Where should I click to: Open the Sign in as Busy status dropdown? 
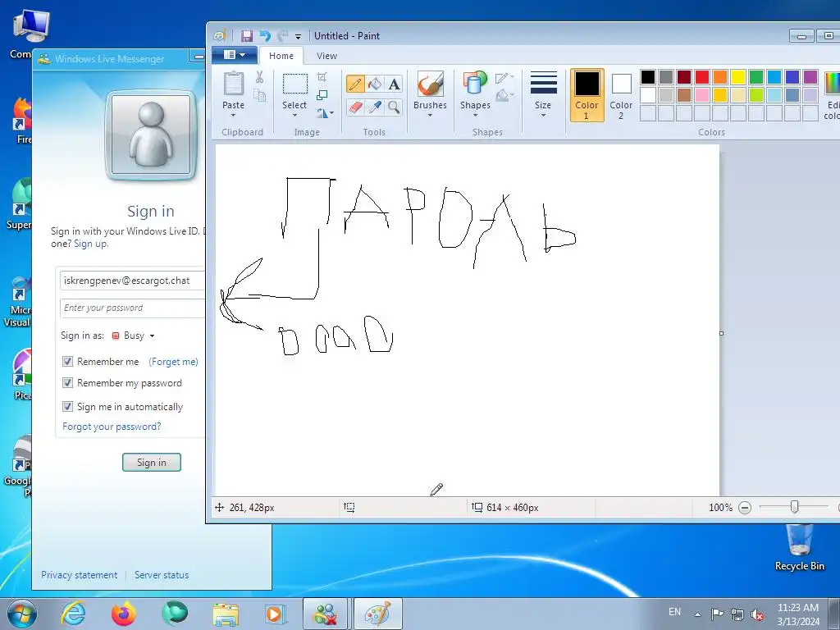pyautogui.click(x=134, y=336)
